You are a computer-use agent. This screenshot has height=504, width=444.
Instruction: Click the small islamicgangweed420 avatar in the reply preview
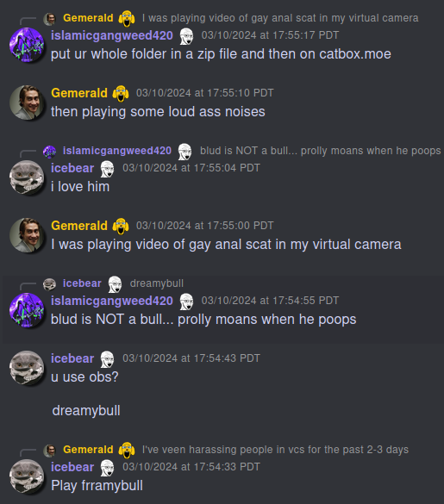(49, 152)
